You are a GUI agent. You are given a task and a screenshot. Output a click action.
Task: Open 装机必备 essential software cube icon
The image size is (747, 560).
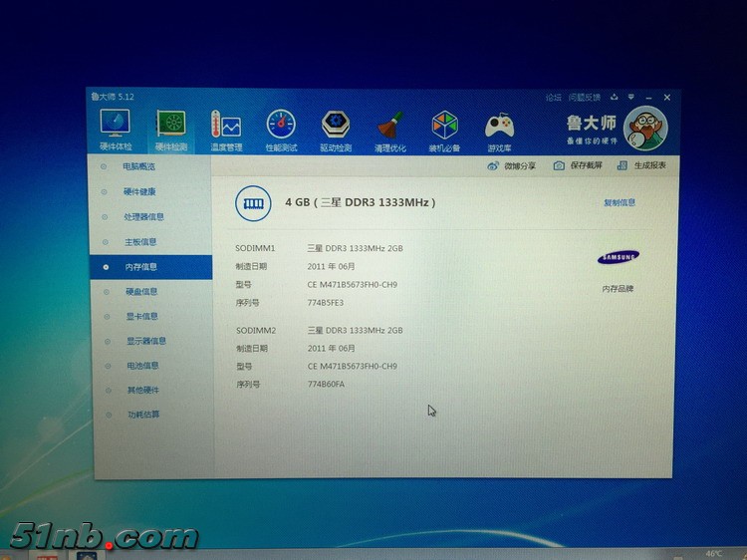click(445, 126)
